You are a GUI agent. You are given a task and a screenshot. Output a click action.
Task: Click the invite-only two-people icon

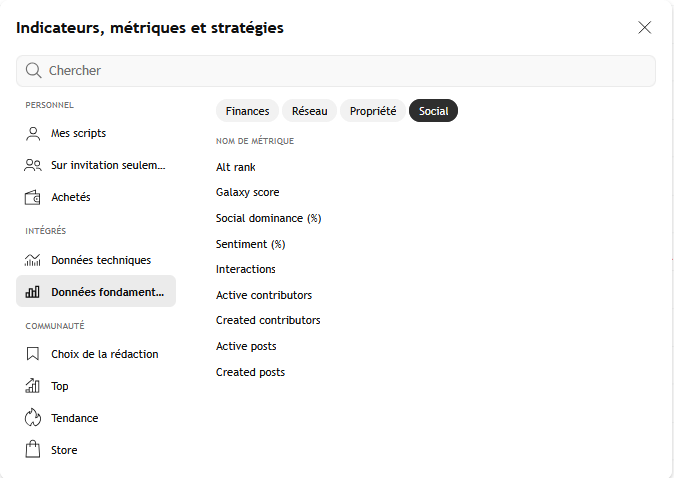coord(33,165)
